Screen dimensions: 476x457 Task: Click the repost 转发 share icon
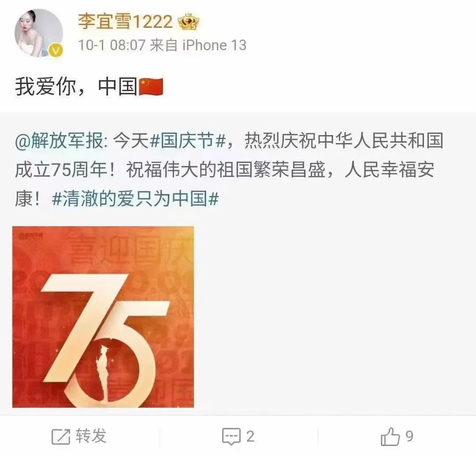61,437
